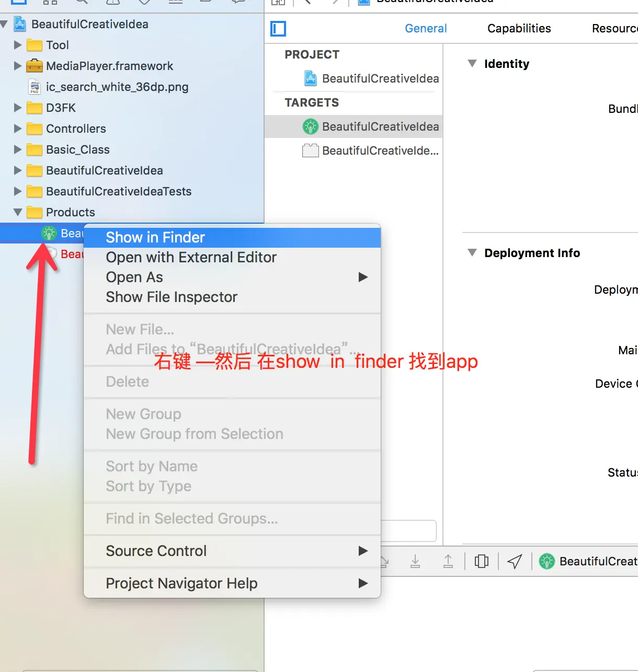Click the green lightbulb app product icon under Products
This screenshot has height=672, width=638.
click(49, 233)
